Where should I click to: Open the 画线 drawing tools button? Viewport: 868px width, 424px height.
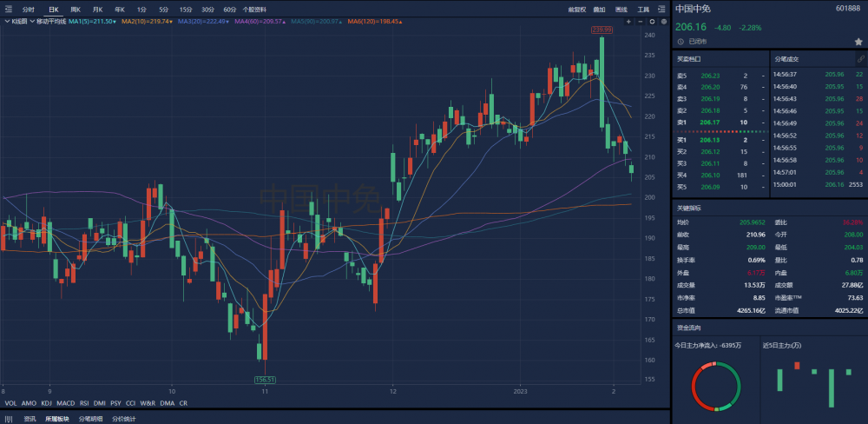[x=621, y=9]
